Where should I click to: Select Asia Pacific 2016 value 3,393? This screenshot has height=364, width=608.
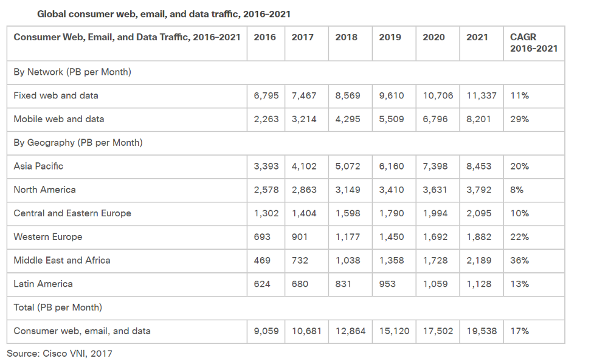tap(266, 167)
